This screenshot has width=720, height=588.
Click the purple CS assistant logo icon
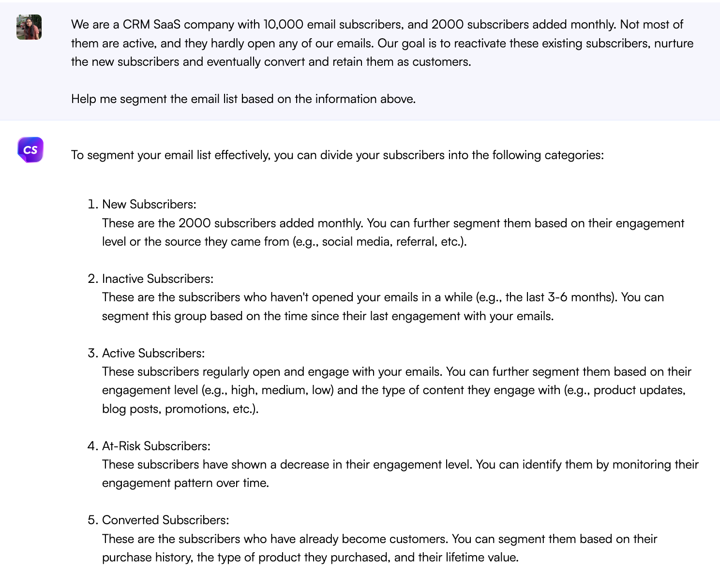tap(30, 150)
